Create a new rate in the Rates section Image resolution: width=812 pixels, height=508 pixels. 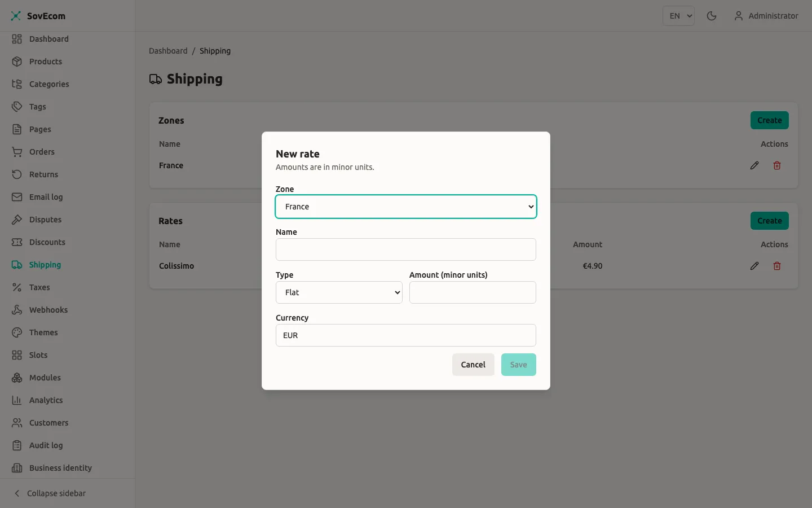(770, 221)
